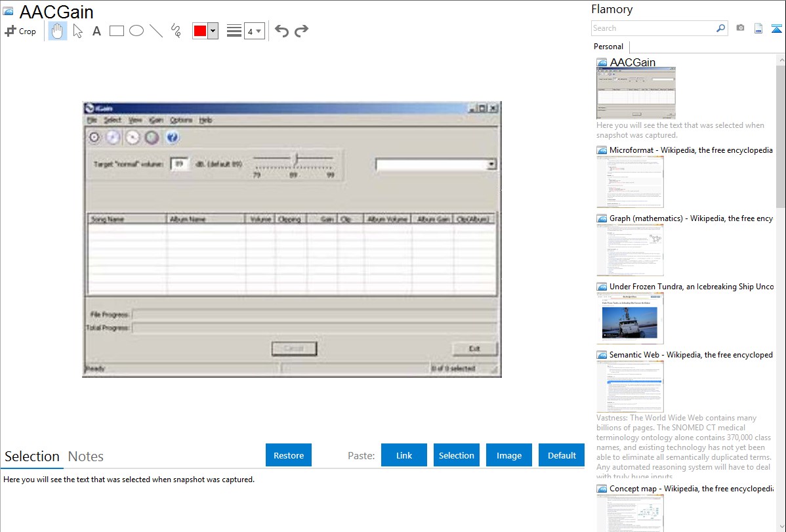The image size is (786, 532).
Task: Undo the last annotation
Action: 281,31
